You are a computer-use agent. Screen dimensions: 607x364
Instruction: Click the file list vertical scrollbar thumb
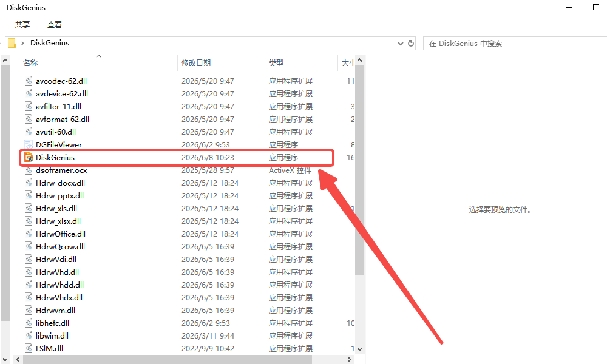pos(359,170)
